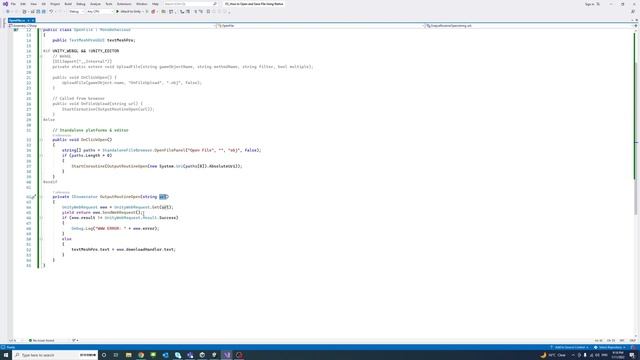Open Visual Studio Code from the taskbar
The image size is (640, 360).
(165, 355)
